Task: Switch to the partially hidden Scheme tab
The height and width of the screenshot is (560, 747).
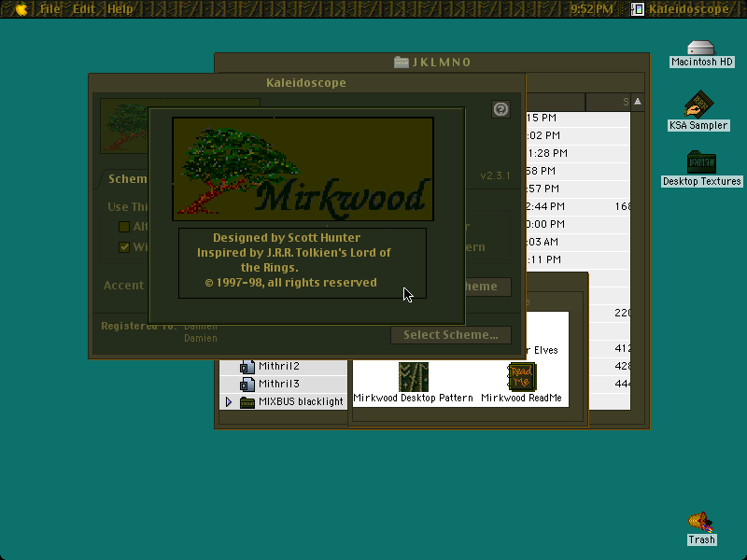Action: [125, 179]
